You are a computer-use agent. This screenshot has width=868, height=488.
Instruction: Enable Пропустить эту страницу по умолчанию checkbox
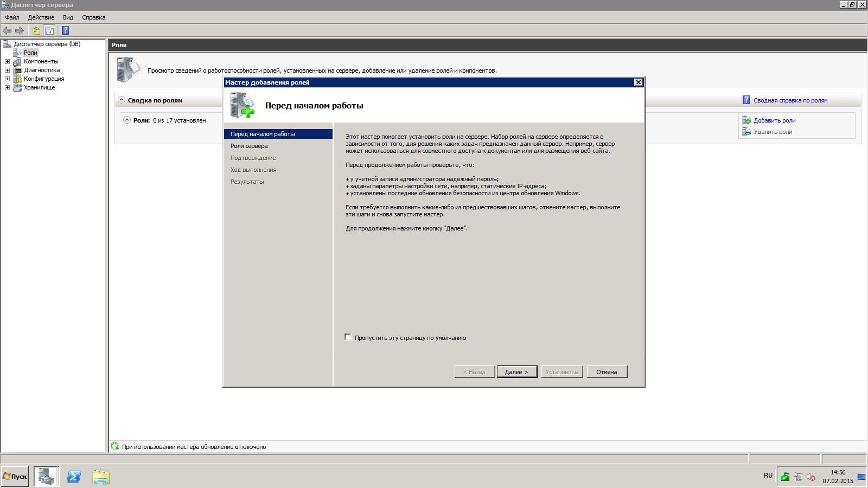click(348, 337)
